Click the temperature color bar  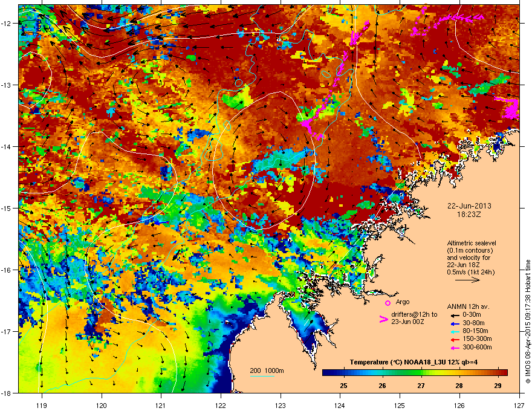(x=415, y=372)
